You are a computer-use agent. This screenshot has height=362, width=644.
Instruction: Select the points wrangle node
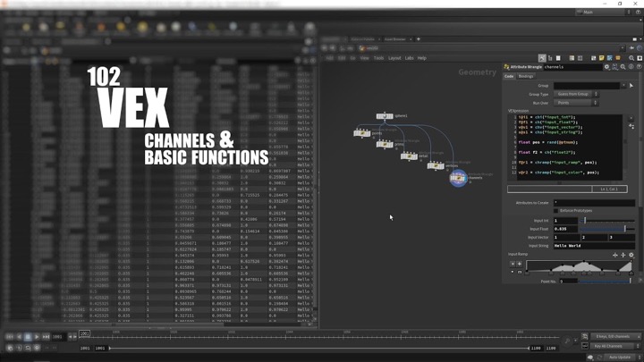[362, 133]
